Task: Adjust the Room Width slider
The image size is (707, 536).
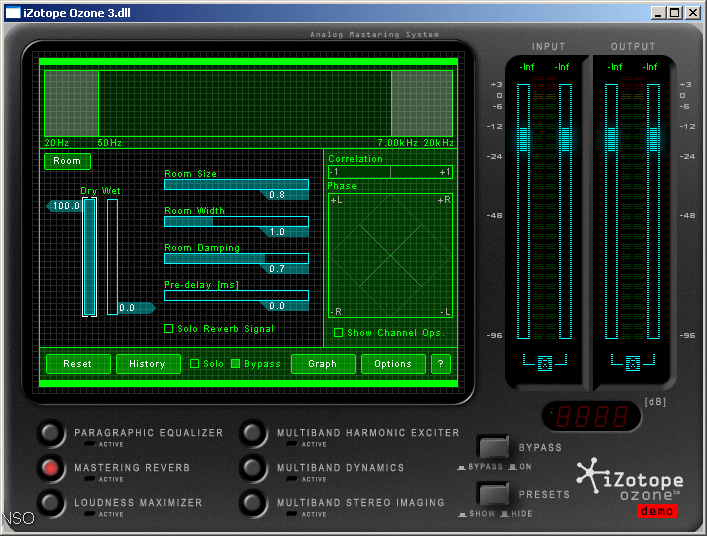Action: (x=236, y=221)
